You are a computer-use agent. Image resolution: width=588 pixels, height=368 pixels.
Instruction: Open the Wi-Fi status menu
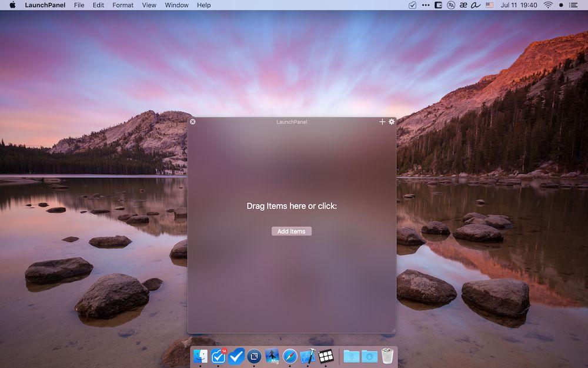click(x=548, y=5)
